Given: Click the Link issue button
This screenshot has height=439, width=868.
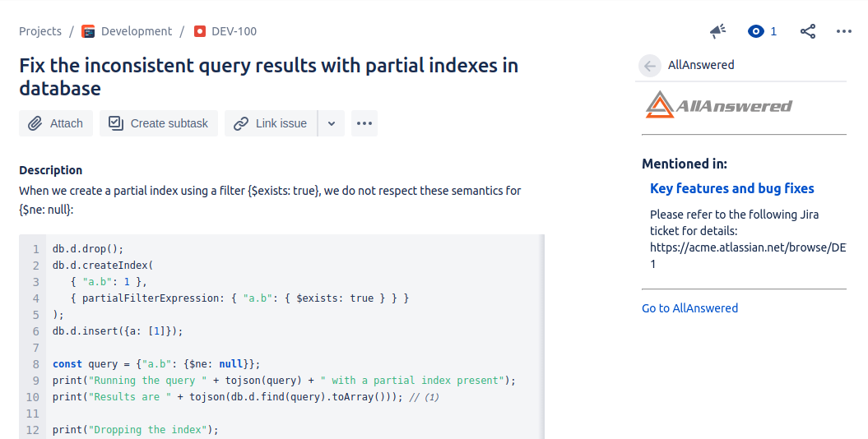Looking at the screenshot, I should 272,123.
